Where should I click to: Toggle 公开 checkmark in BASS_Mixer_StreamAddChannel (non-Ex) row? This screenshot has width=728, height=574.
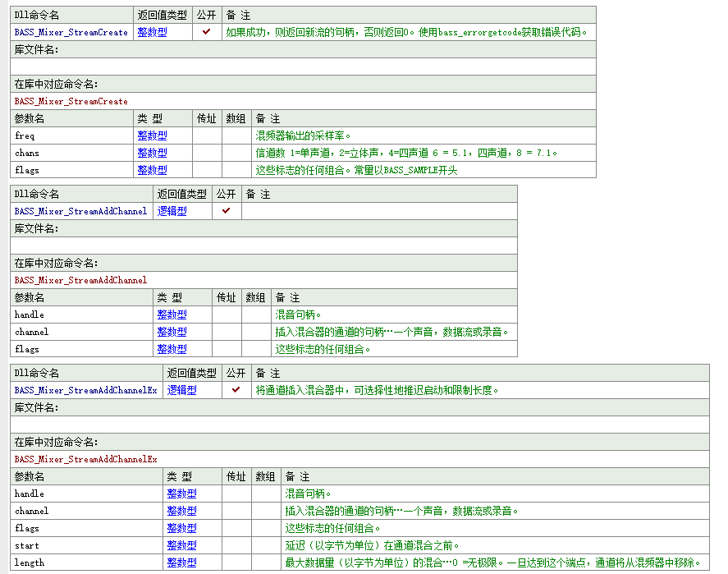pos(227,211)
